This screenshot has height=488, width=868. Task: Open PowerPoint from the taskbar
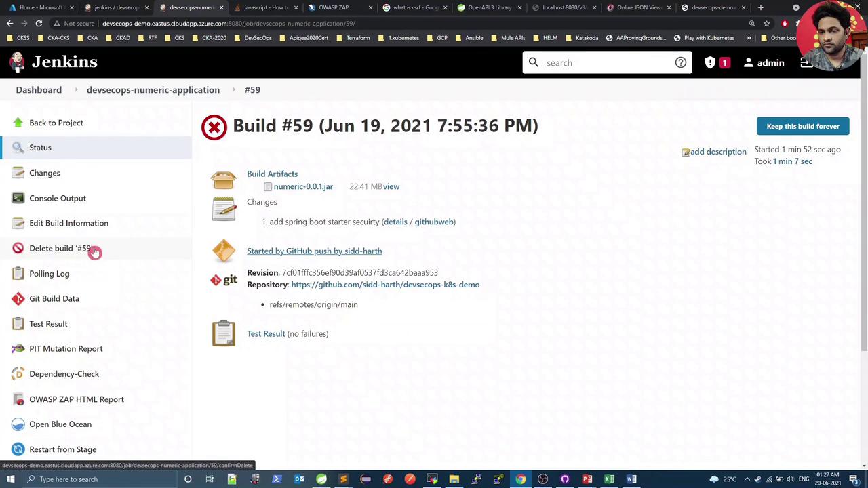tap(587, 479)
